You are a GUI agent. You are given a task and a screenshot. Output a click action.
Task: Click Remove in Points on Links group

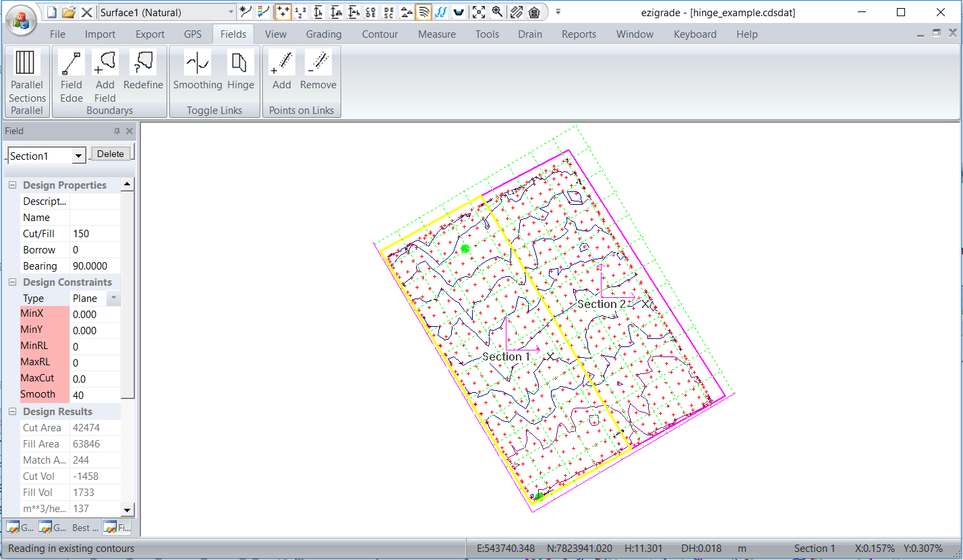click(x=318, y=63)
